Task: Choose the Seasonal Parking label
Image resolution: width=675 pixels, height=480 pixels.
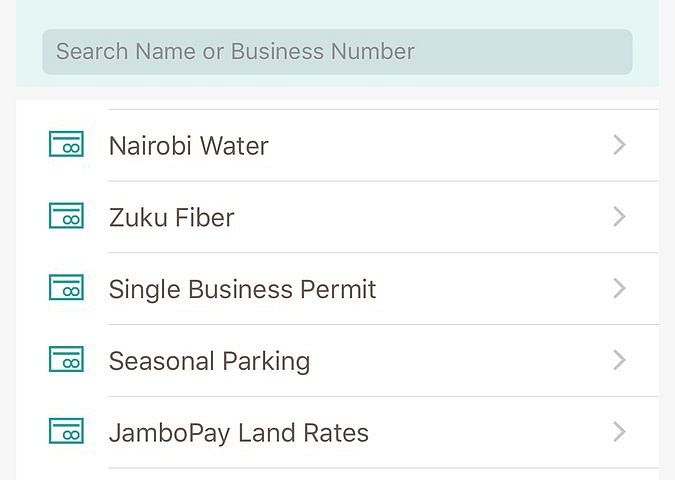Action: (x=209, y=362)
